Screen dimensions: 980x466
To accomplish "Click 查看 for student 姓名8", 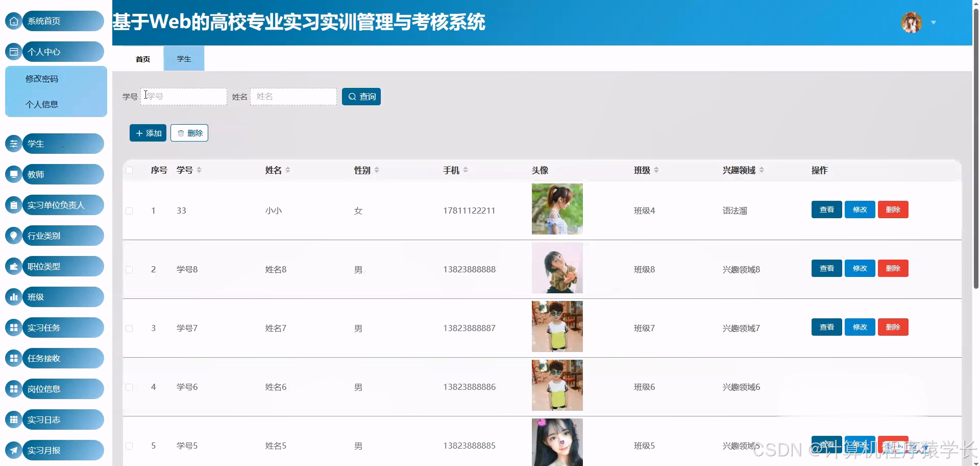I will (827, 268).
